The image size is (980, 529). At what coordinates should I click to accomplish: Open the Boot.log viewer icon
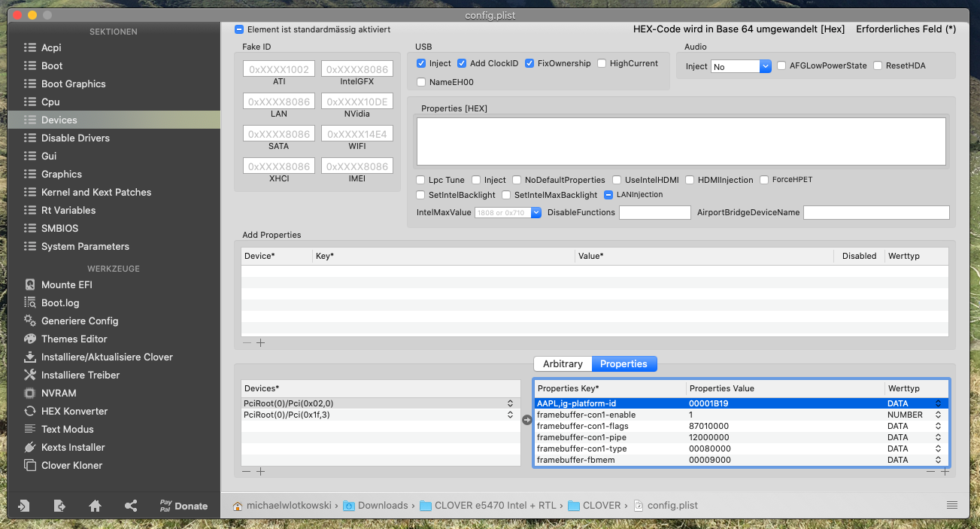click(30, 303)
